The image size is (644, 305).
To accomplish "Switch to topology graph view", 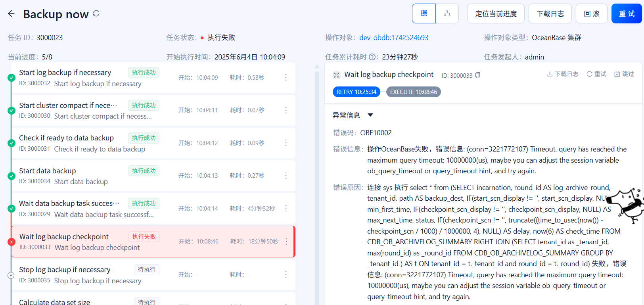I will click(447, 13).
